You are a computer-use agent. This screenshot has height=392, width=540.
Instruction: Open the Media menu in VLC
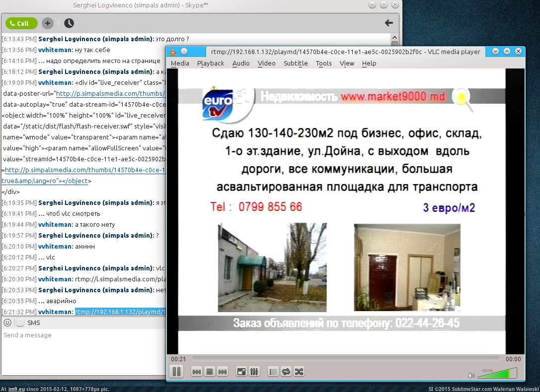point(180,63)
